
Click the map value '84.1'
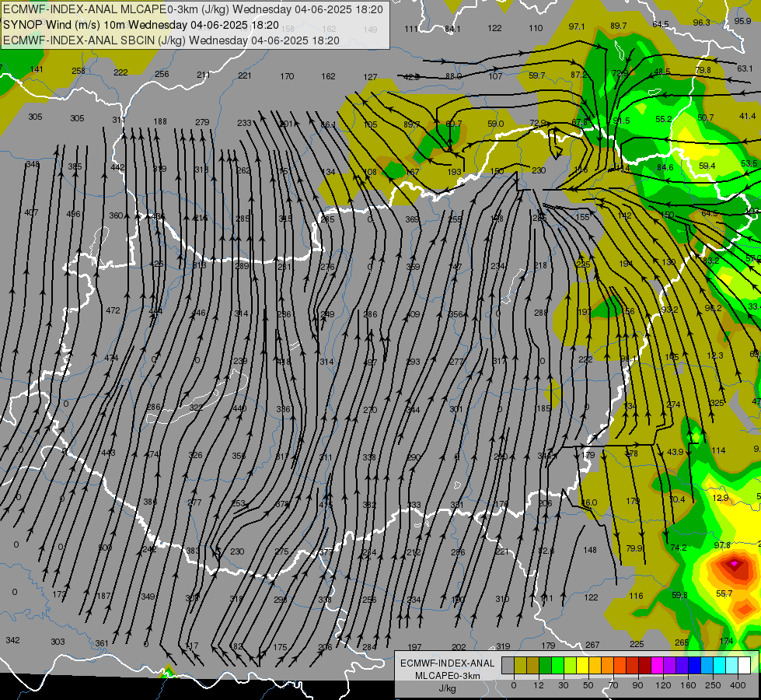click(453, 29)
